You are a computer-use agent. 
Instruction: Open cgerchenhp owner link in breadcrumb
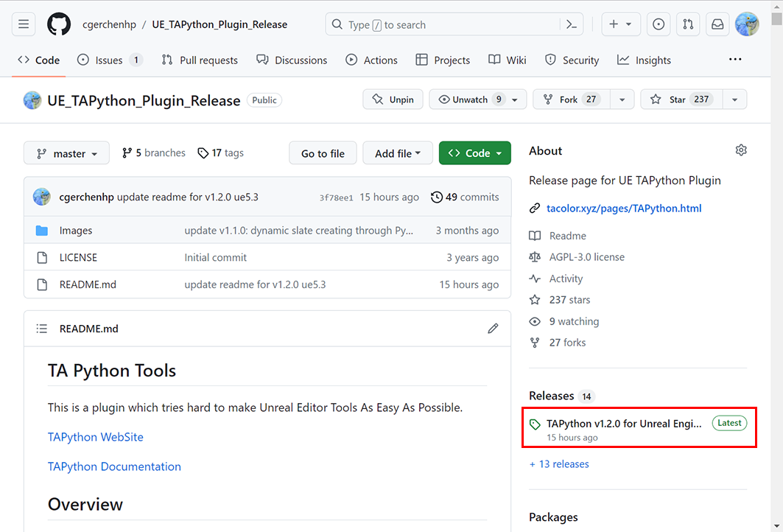tap(109, 24)
